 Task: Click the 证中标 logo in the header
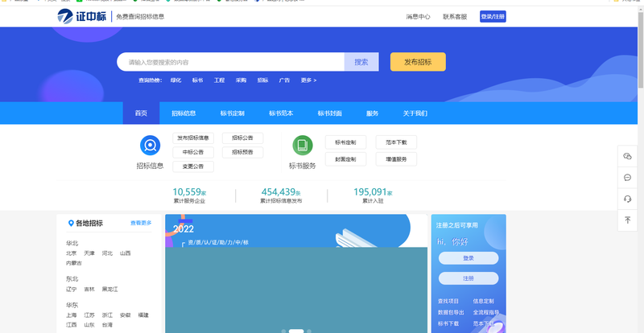[x=82, y=16]
